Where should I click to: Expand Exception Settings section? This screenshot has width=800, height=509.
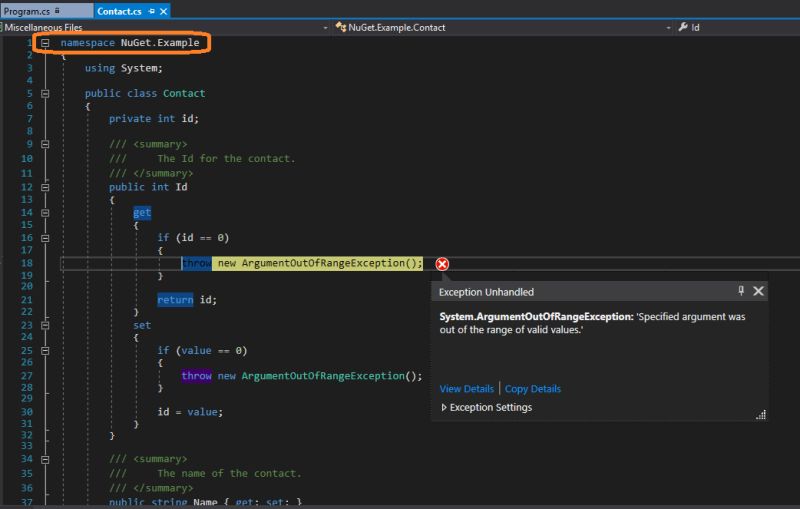click(x=444, y=408)
